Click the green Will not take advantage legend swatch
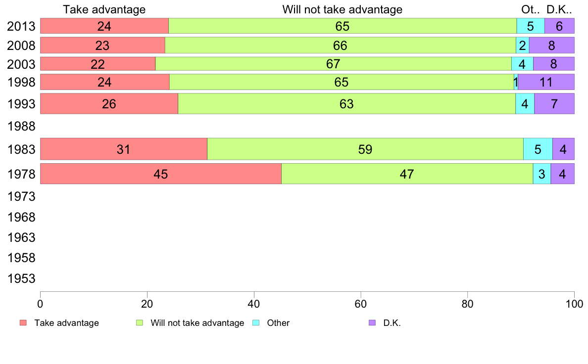Viewport: 588px width, 364px height. [x=139, y=323]
